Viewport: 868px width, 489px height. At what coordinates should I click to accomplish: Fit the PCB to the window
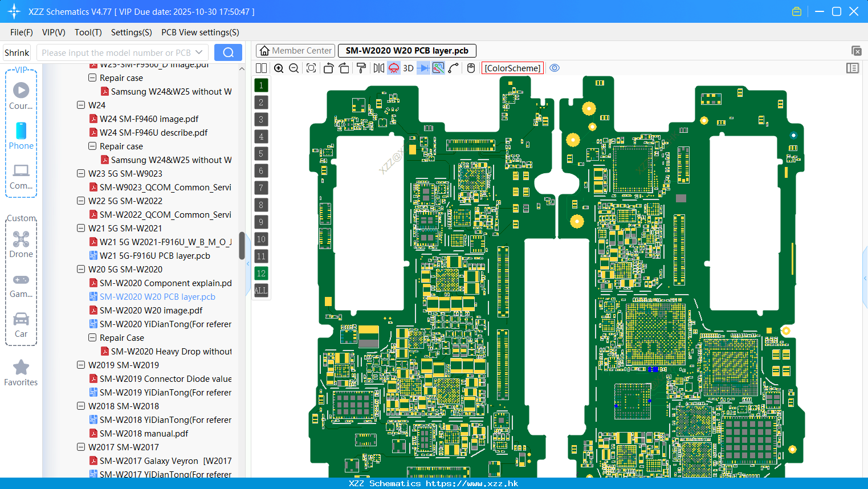(x=311, y=68)
